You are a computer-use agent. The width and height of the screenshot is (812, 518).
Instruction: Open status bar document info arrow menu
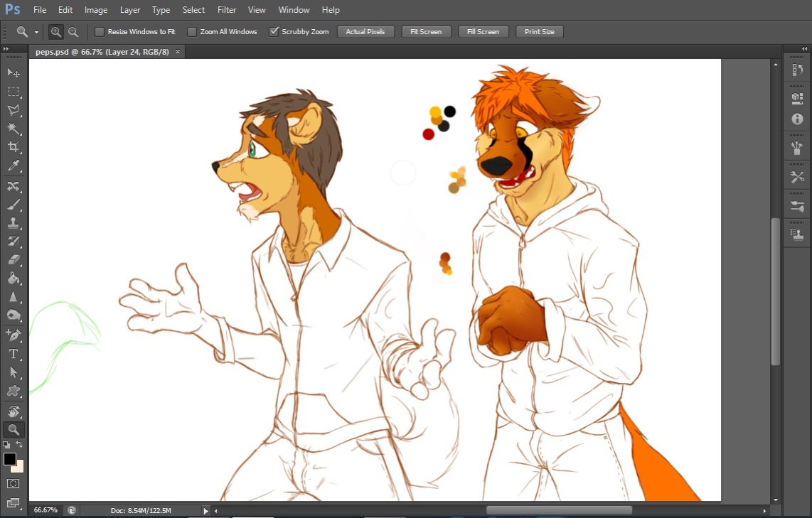pyautogui.click(x=206, y=510)
